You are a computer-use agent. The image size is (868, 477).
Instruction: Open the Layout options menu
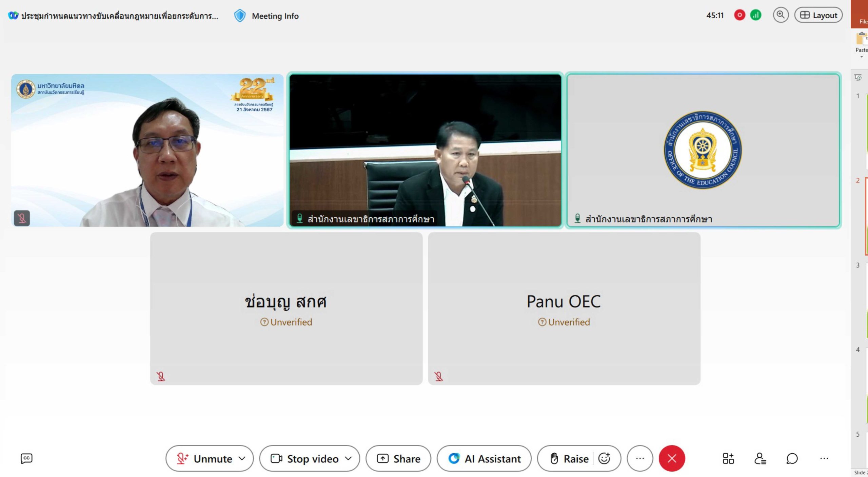pos(818,15)
